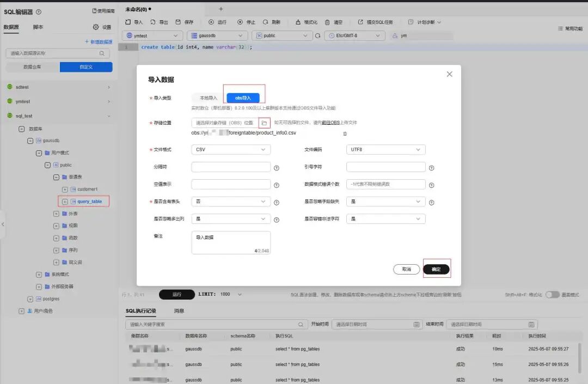Image resolution: width=588 pixels, height=384 pixels.
Task: Open the help tooltip beside 分隔符 field
Action: (x=277, y=168)
